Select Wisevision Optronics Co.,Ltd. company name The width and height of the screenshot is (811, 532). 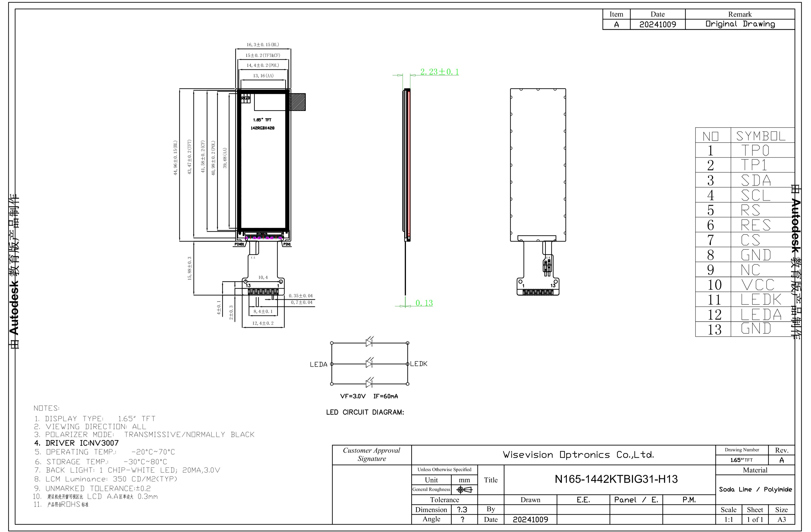(578, 455)
